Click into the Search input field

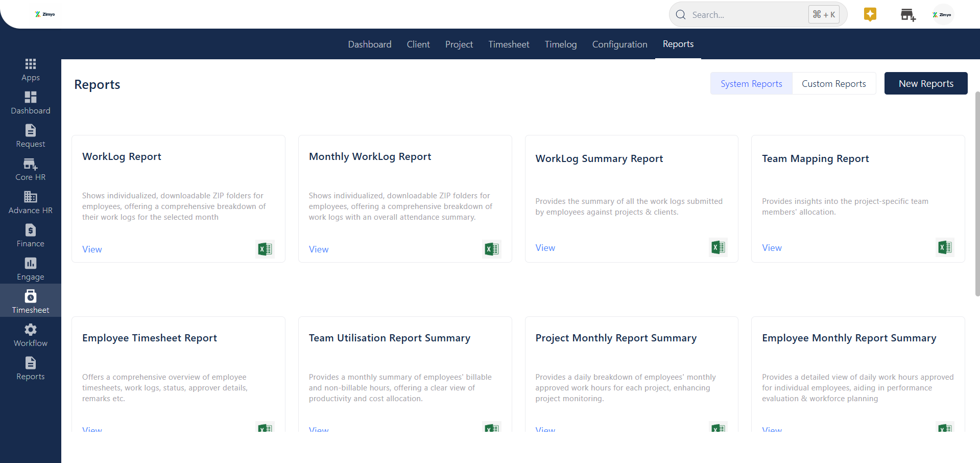[x=747, y=15]
